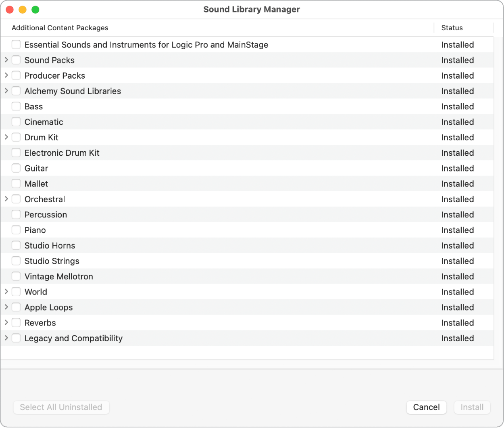The height and width of the screenshot is (428, 504).
Task: Close the Sound Library Manager window
Action: [10, 9]
